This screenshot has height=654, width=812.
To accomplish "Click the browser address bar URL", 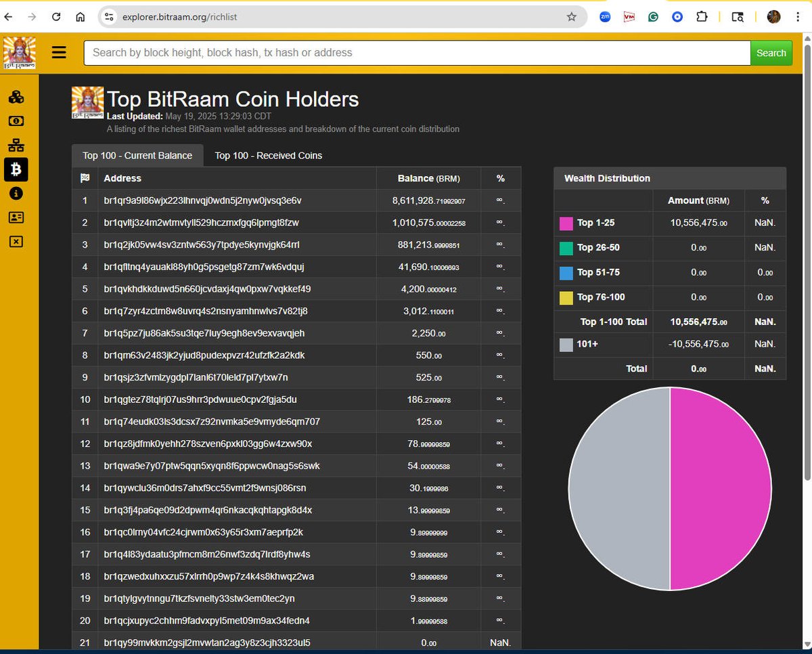I will [179, 17].
